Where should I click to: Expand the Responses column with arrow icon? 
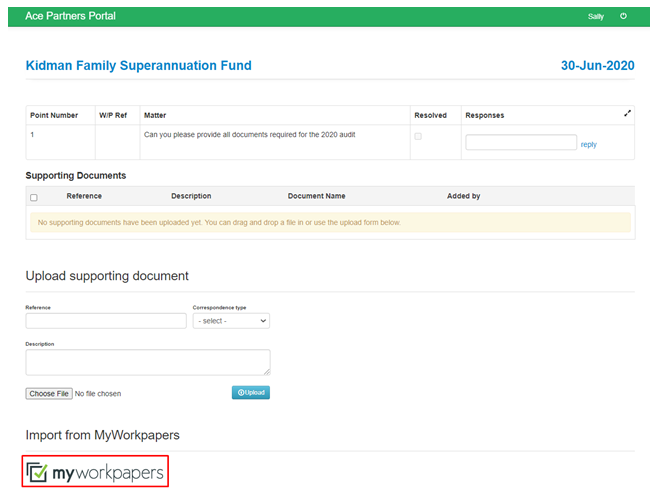pyautogui.click(x=627, y=114)
